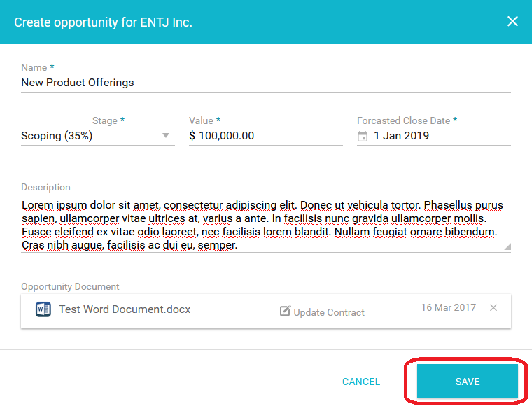The width and height of the screenshot is (532, 411).
Task: Grab the description resize handle corner
Action: coord(507,246)
